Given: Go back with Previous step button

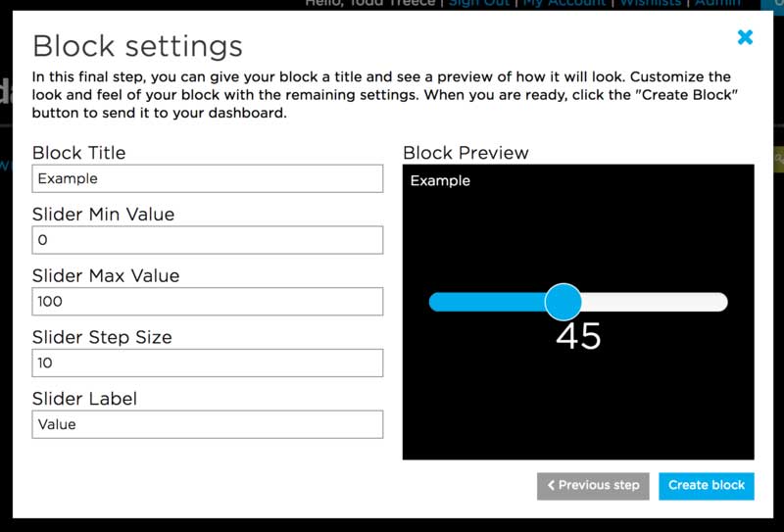Looking at the screenshot, I should point(593,485).
